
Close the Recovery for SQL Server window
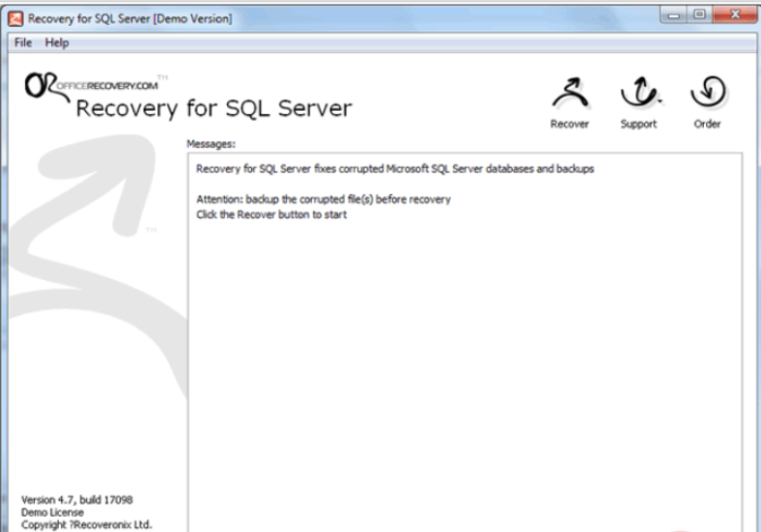tap(735, 15)
